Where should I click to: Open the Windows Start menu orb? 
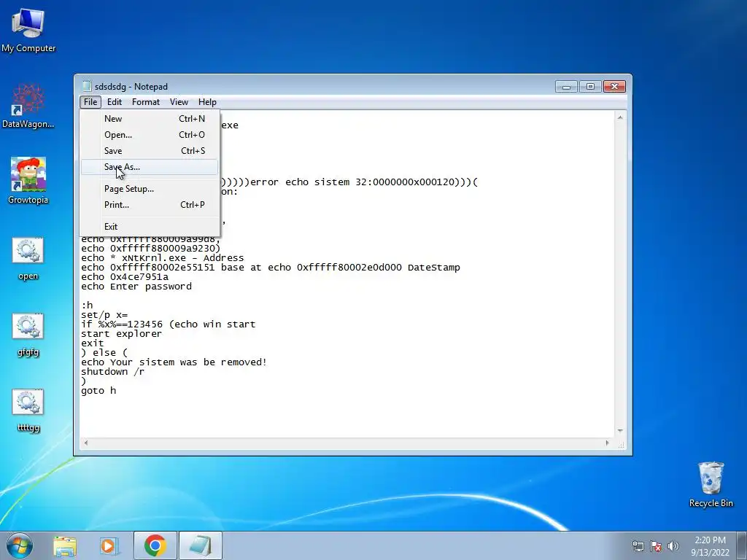tap(20, 545)
